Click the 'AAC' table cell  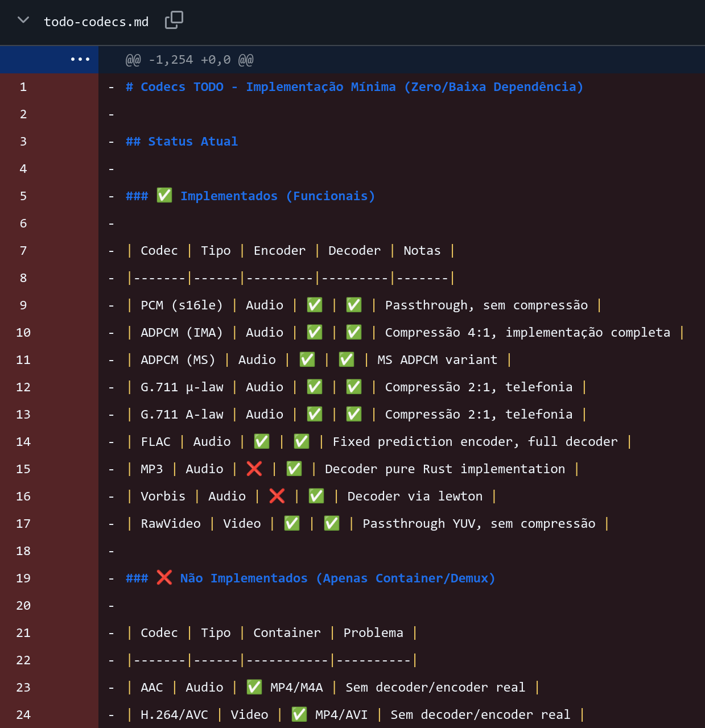(x=151, y=688)
